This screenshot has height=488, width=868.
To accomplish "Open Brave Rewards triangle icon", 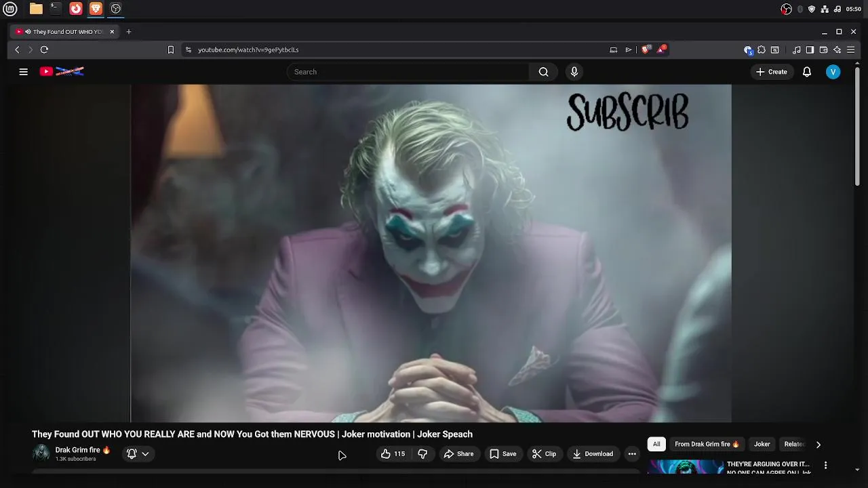I will tap(661, 49).
